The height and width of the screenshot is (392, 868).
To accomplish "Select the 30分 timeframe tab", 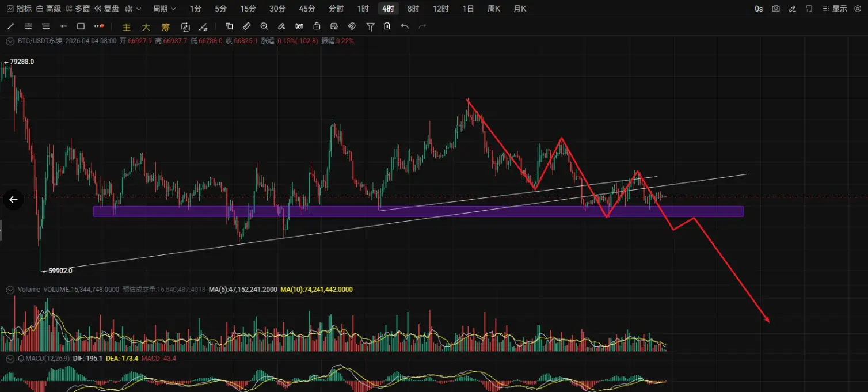I will (277, 9).
